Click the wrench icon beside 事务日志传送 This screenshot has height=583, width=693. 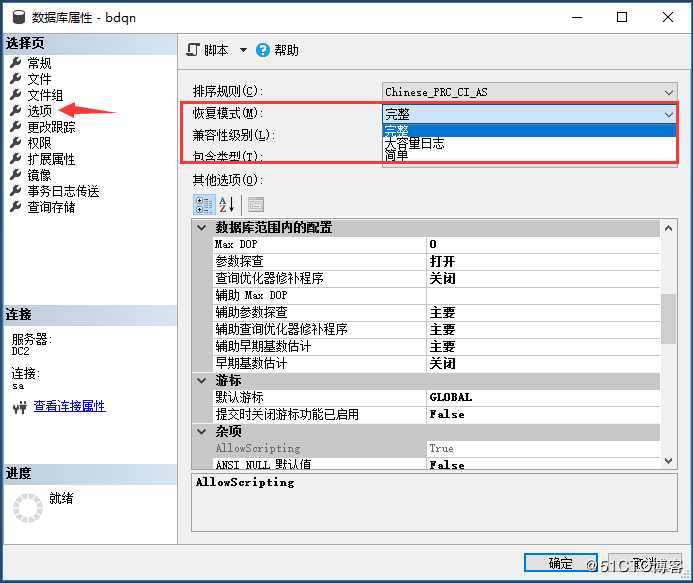pos(15,191)
